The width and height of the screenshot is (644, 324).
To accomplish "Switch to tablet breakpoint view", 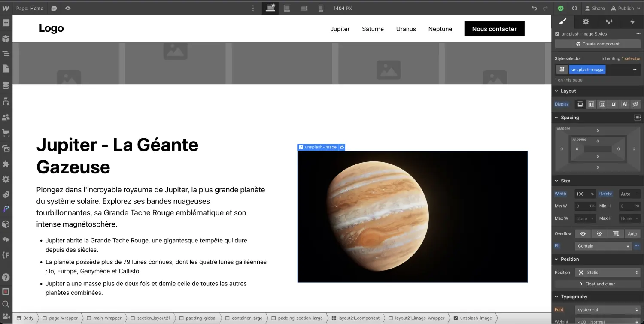I will 287,8.
